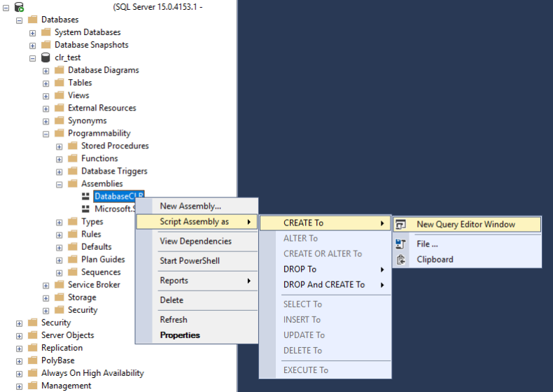Collapse the Assemblies node
Image resolution: width=553 pixels, height=392 pixels.
pyautogui.click(x=59, y=183)
